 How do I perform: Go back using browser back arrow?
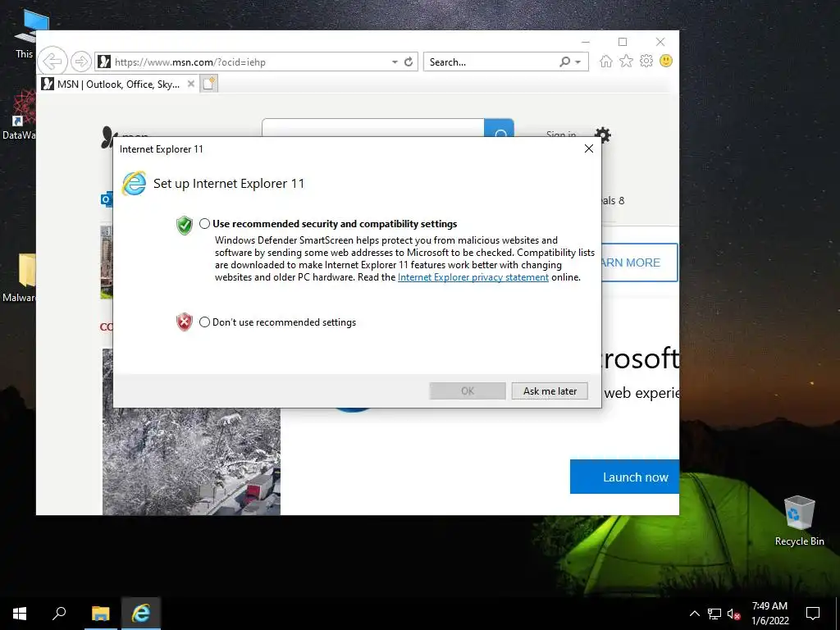(52, 61)
